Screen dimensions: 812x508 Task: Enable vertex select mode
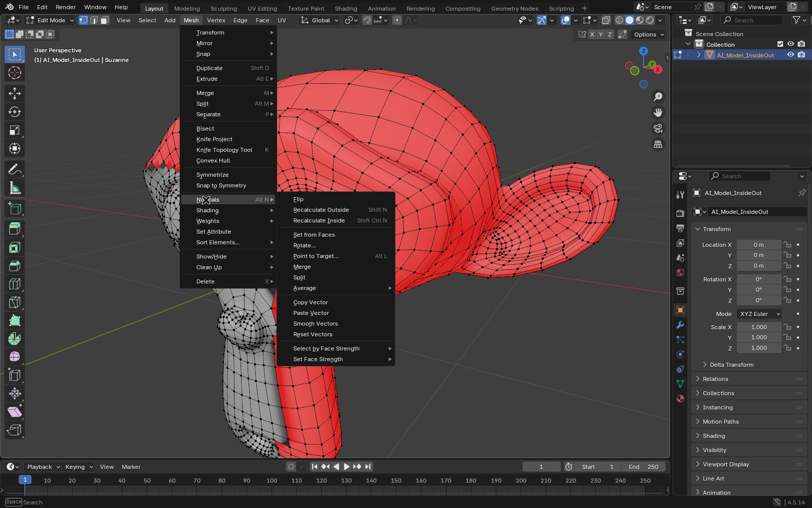coord(83,20)
